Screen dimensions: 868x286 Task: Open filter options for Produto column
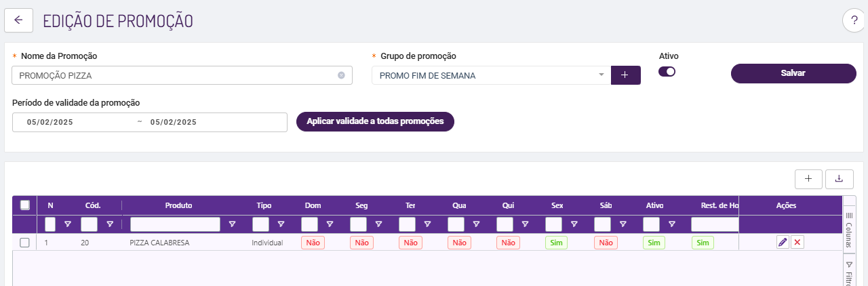coord(232,224)
